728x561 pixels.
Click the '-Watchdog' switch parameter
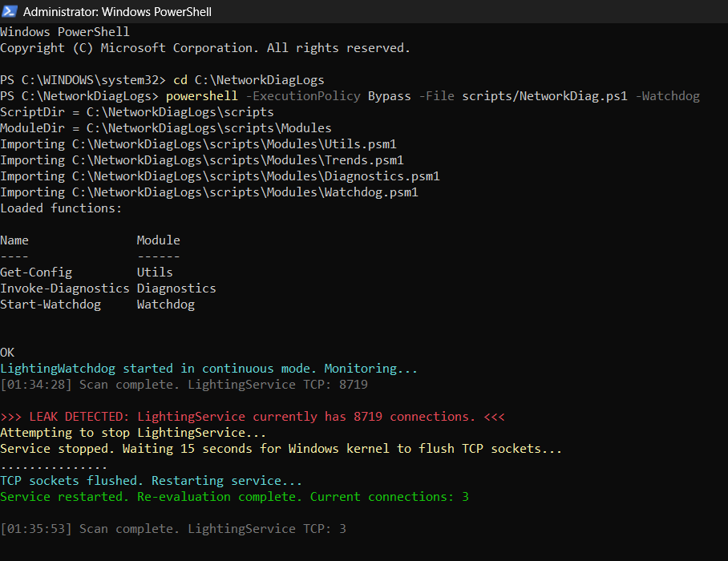(x=668, y=96)
